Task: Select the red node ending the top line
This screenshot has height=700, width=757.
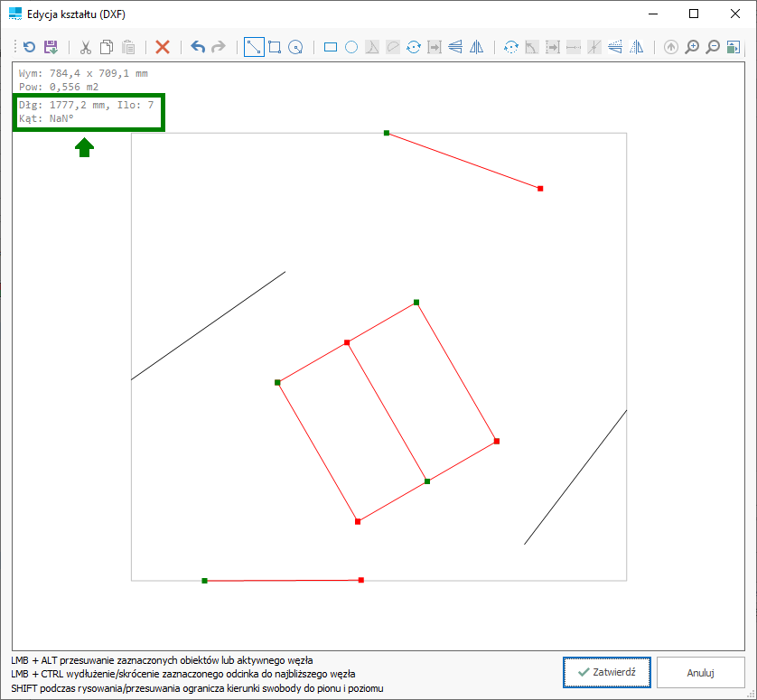Action: click(540, 188)
